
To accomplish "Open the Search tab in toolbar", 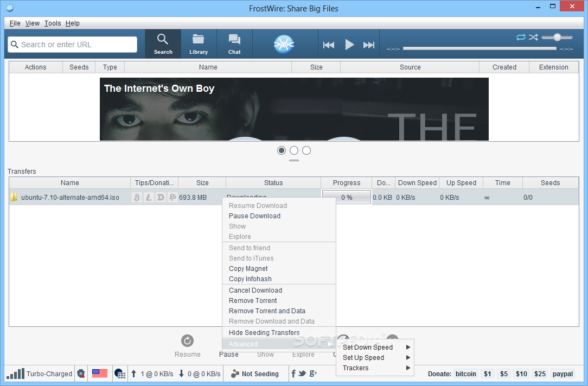I will (163, 44).
